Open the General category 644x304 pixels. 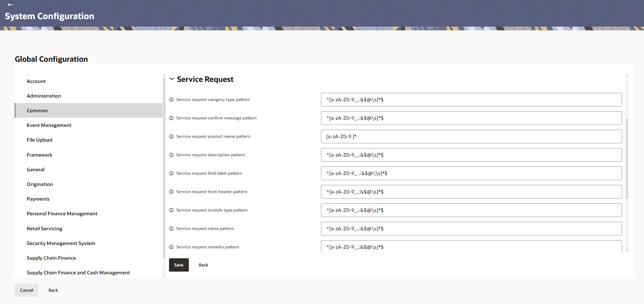click(x=88, y=170)
